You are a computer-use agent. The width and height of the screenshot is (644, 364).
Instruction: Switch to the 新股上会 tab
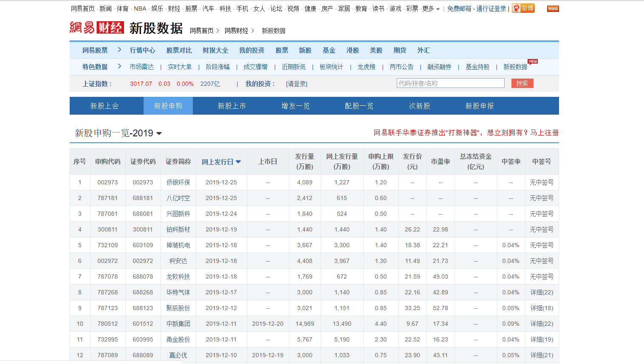point(104,106)
